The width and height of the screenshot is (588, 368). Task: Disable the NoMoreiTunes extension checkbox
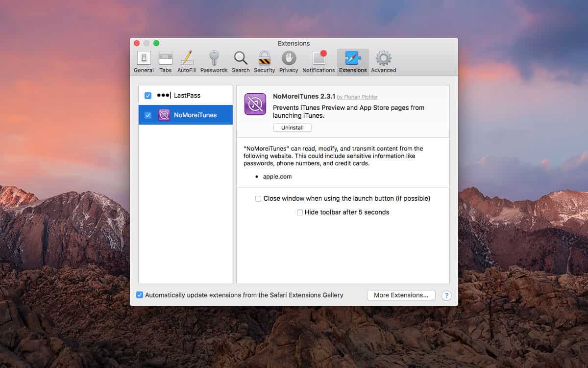(x=148, y=115)
